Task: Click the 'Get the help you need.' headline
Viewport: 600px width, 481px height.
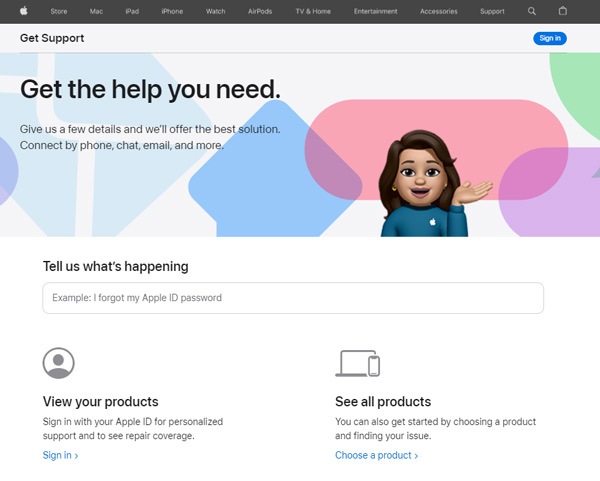Action: (150, 90)
